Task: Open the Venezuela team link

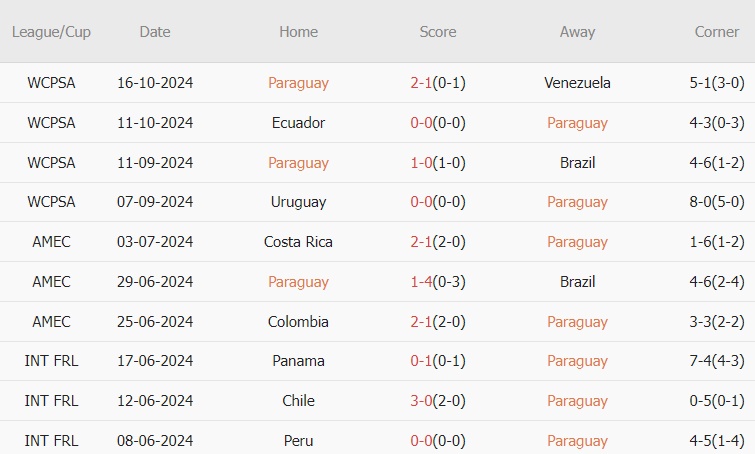Action: 577,83
